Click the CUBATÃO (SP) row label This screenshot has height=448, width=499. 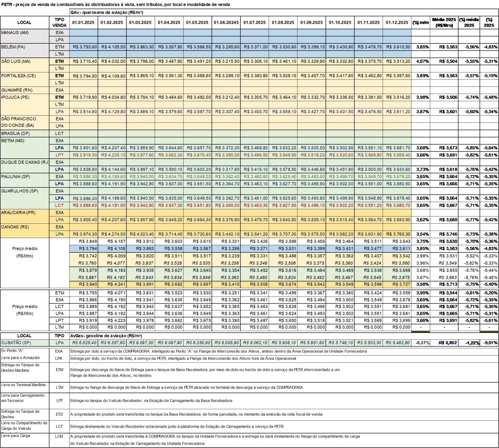pyautogui.click(x=16, y=343)
